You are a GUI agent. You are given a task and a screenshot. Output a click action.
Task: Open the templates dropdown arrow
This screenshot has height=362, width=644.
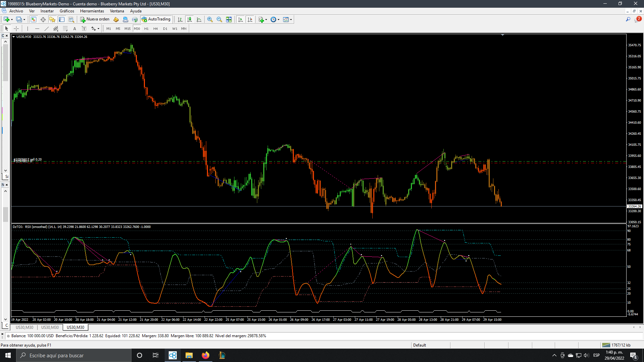point(291,19)
